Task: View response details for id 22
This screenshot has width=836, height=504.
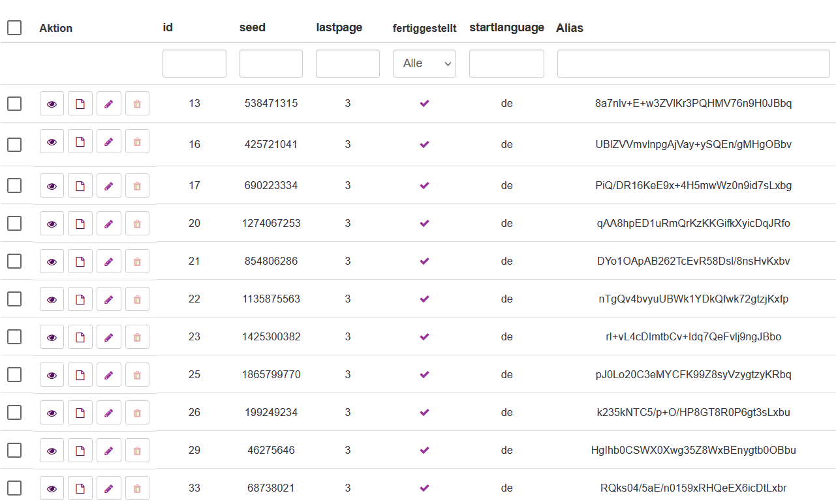Action: point(52,299)
